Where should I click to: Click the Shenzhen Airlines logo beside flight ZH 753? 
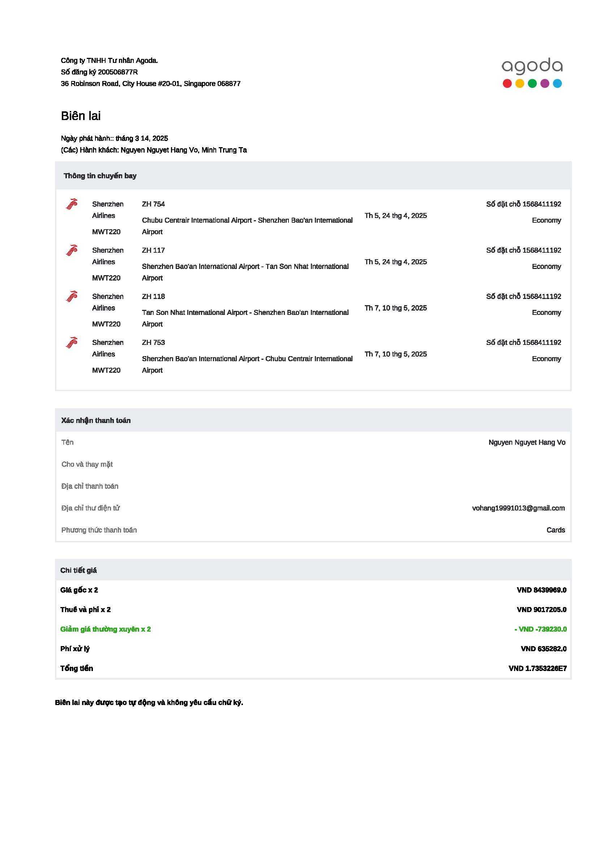click(72, 342)
